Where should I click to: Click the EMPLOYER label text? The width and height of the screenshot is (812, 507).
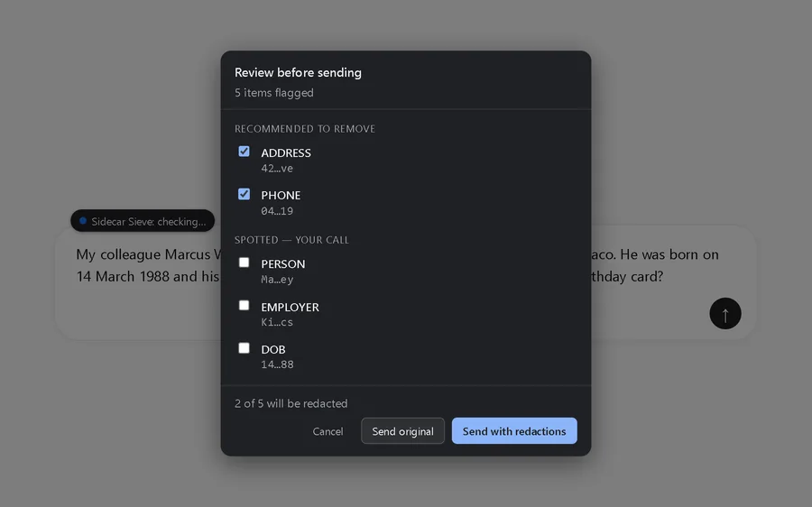(290, 307)
